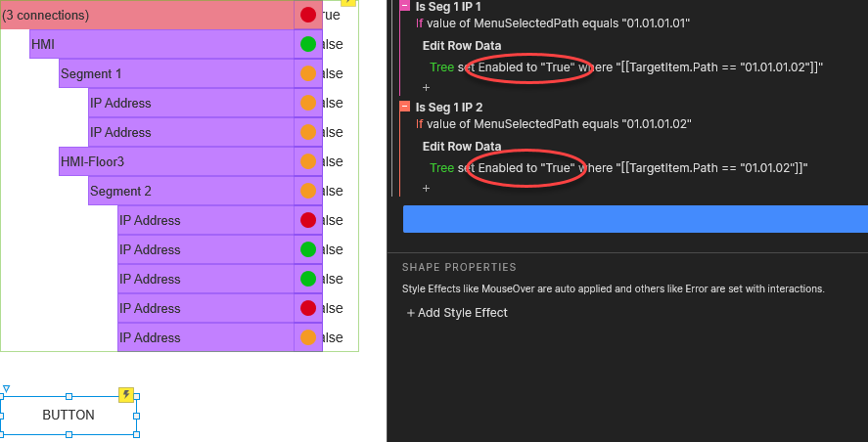This screenshot has height=442, width=868.
Task: Click the orange status dot in Segment 2 row
Action: tap(308, 191)
